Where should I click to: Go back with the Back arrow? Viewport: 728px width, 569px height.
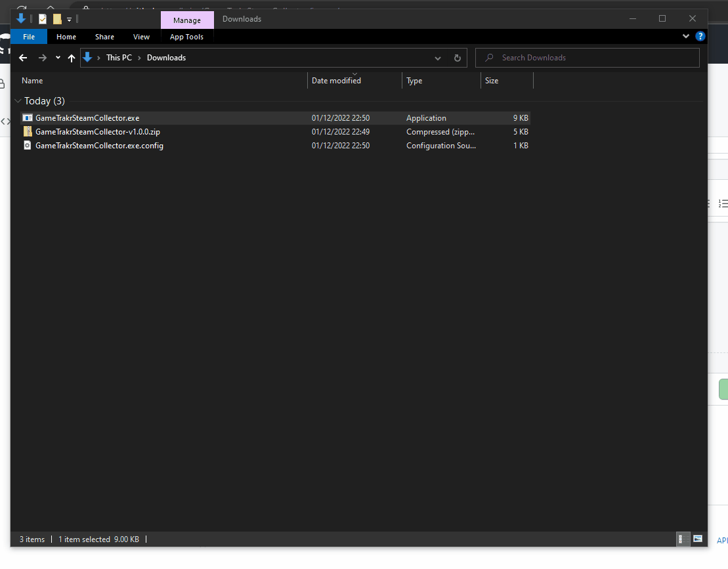tap(23, 58)
